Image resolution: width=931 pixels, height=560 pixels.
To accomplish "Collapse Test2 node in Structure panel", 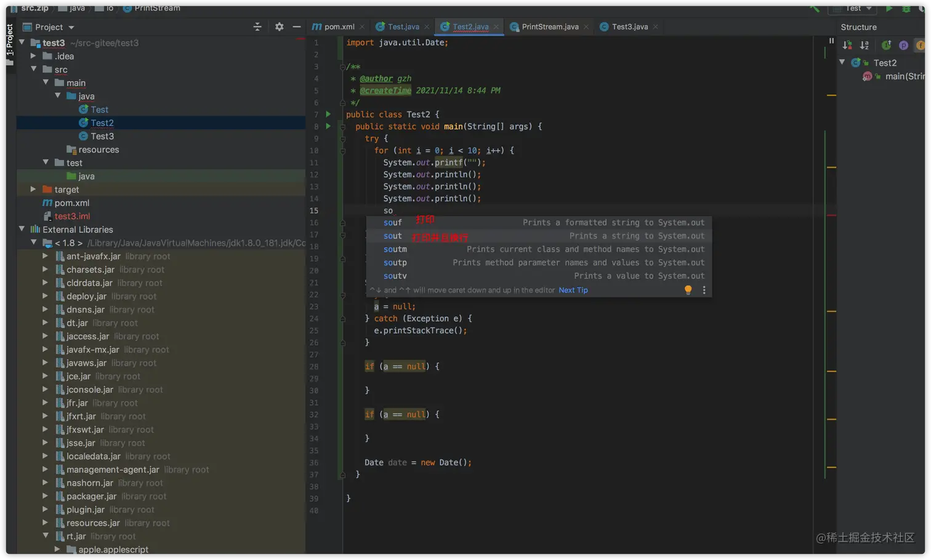I will coord(842,62).
